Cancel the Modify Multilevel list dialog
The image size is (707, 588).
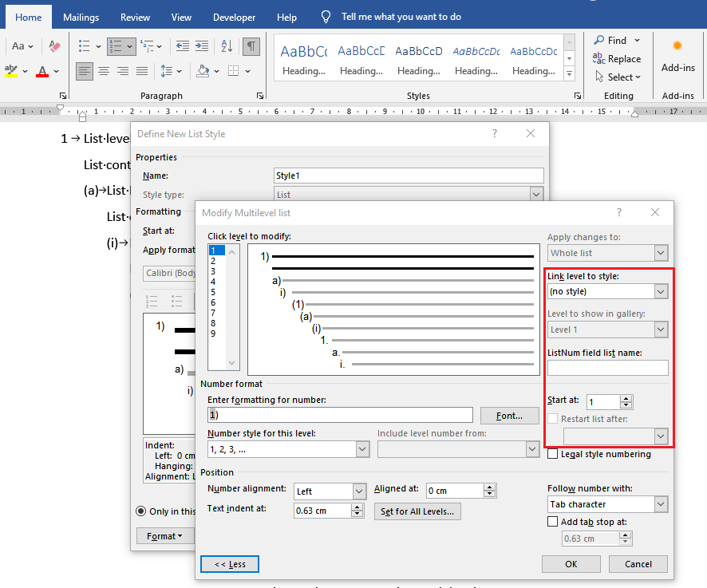tap(638, 564)
